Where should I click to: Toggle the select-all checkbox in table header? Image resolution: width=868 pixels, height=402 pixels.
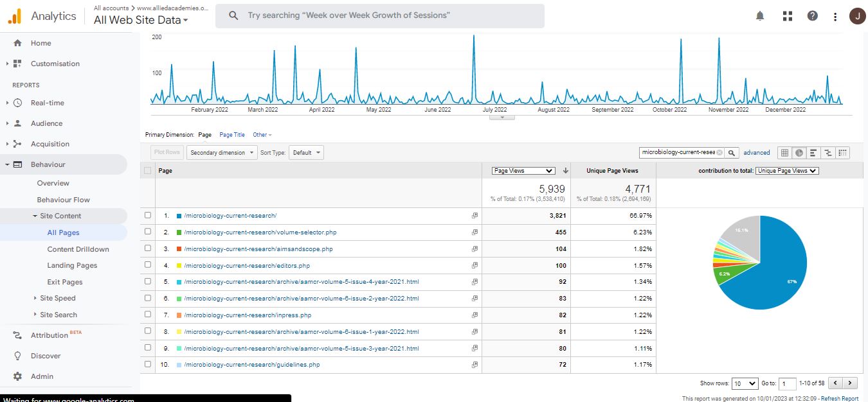coord(149,171)
